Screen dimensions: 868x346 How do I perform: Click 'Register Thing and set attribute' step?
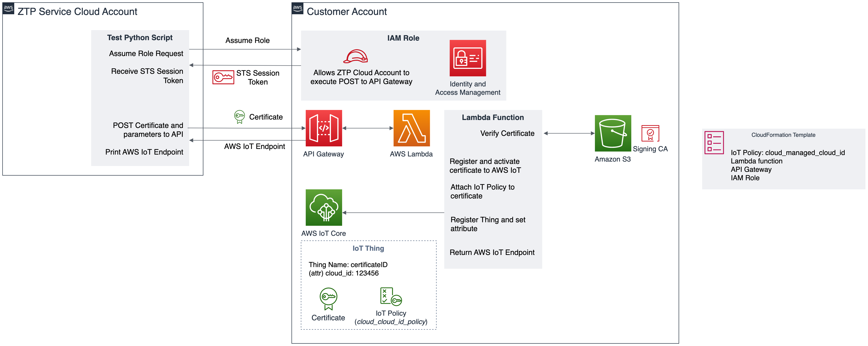(x=488, y=224)
